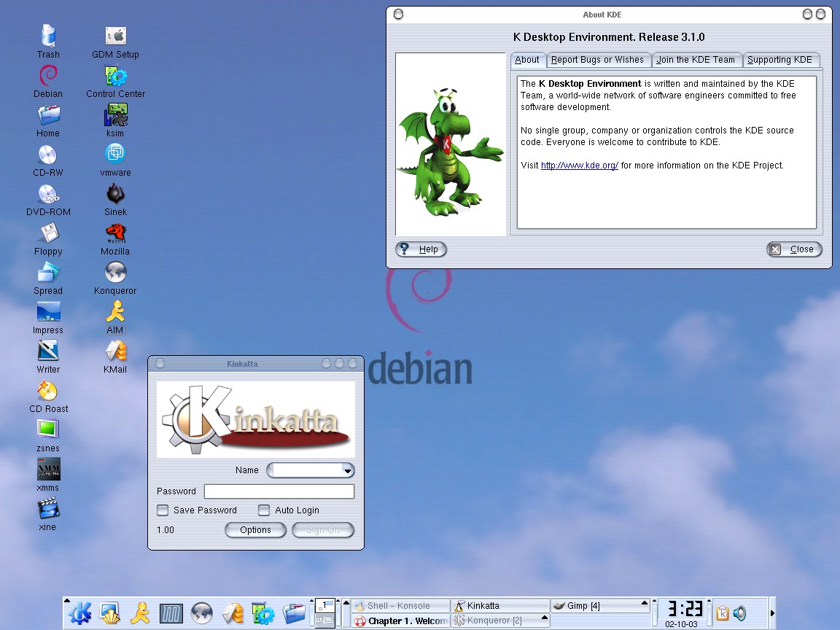
Task: Switch to the About tab
Action: coord(527,60)
